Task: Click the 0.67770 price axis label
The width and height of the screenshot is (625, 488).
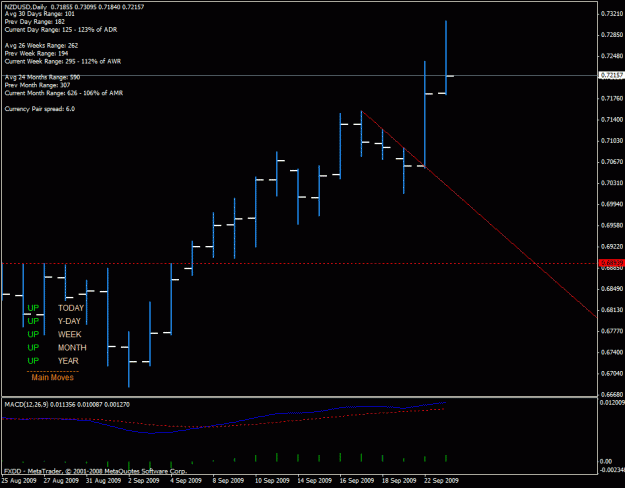Action: click(x=612, y=331)
